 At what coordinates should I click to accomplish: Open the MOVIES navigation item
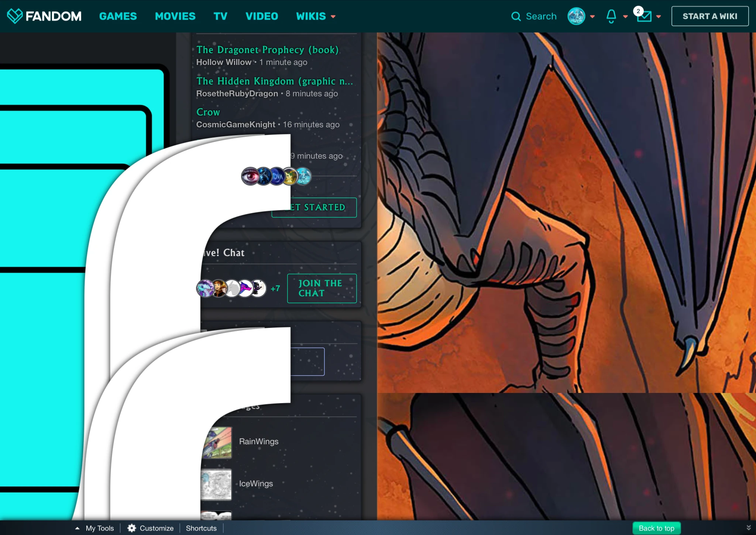[x=175, y=16]
